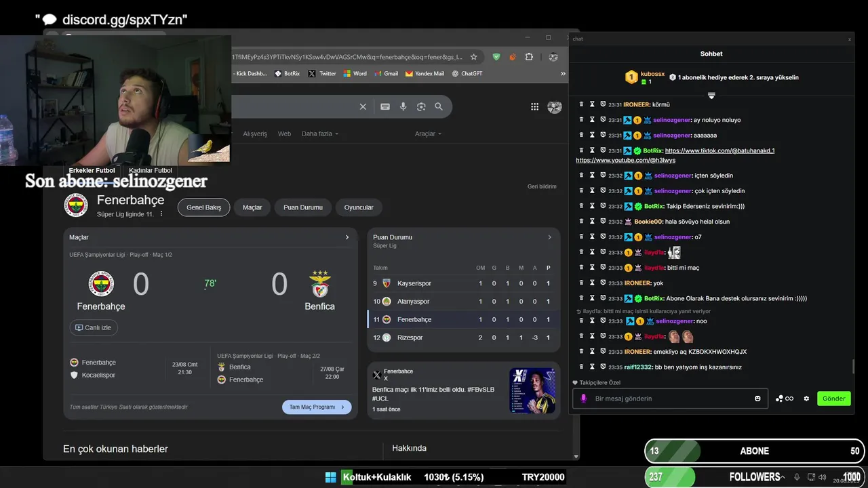
Task: Select the Rizespor standings row
Action: (x=463, y=338)
